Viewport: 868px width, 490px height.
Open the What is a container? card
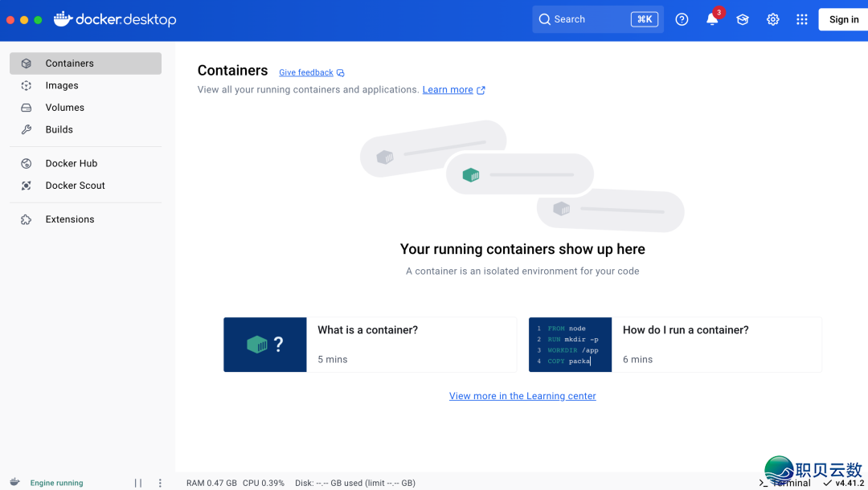click(x=370, y=345)
